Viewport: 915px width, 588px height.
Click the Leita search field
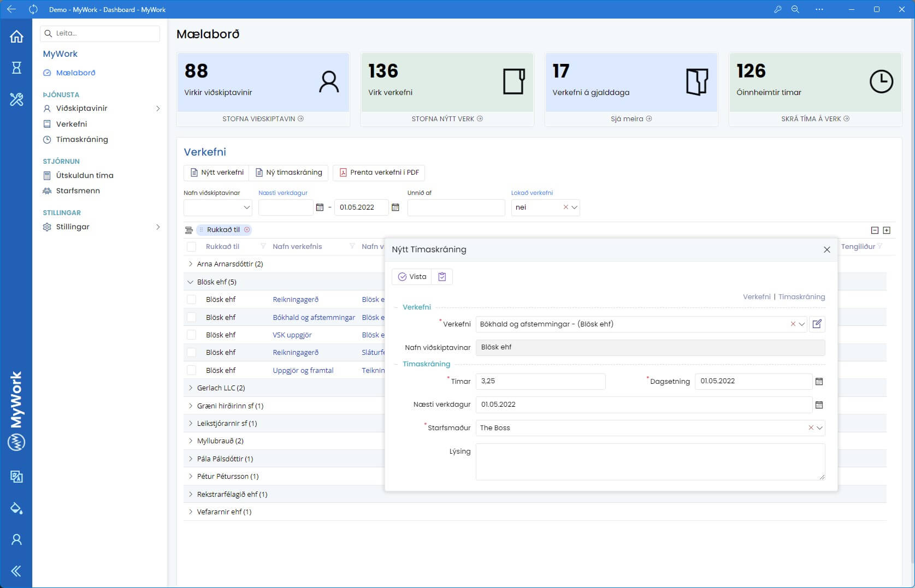tap(100, 33)
